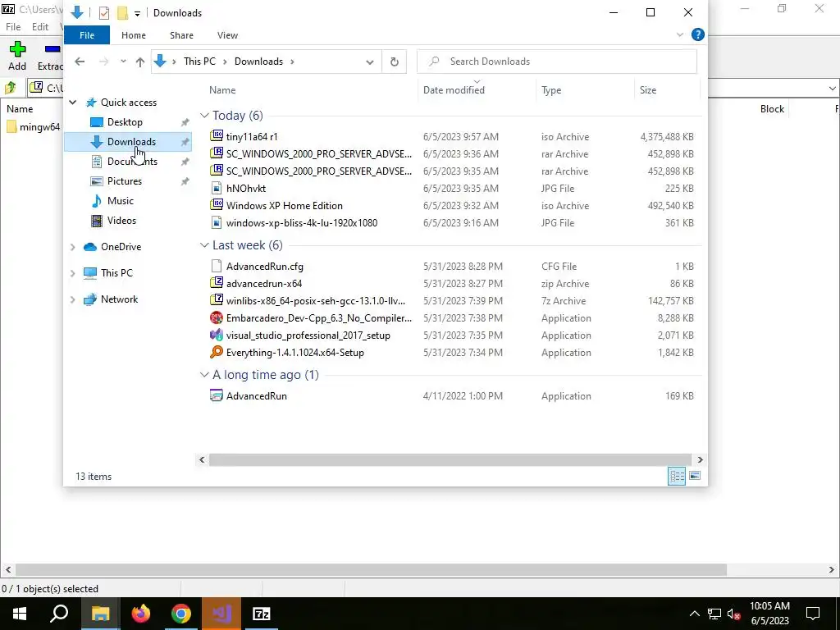Click the winlibs 7z archive icon
This screenshot has width=840, height=630.
tap(217, 300)
